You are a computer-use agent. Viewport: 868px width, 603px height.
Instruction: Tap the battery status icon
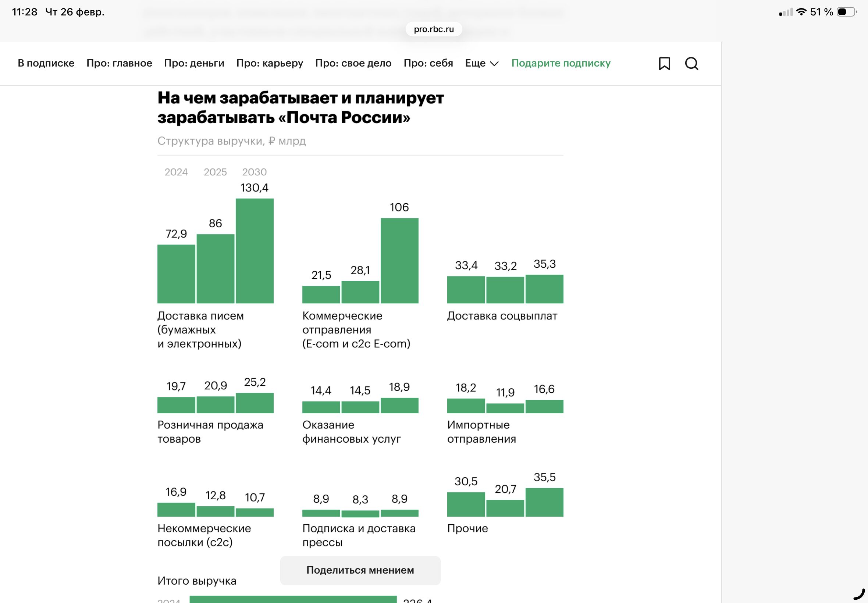(x=846, y=12)
